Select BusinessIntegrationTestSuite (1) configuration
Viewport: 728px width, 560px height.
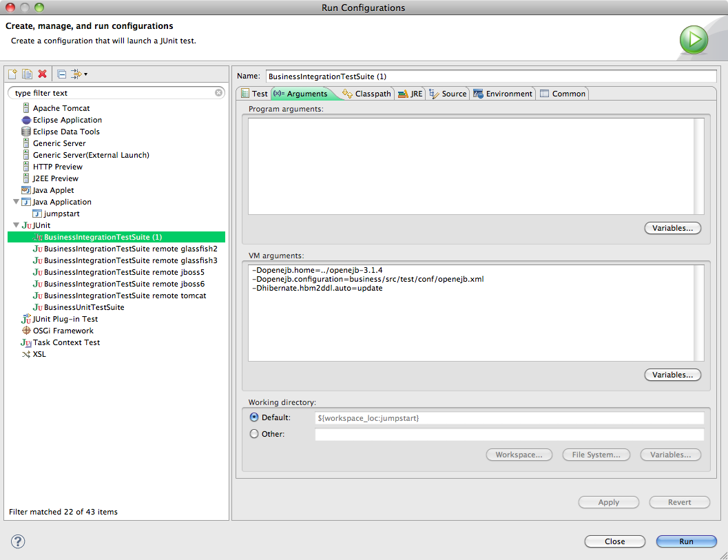coord(103,237)
